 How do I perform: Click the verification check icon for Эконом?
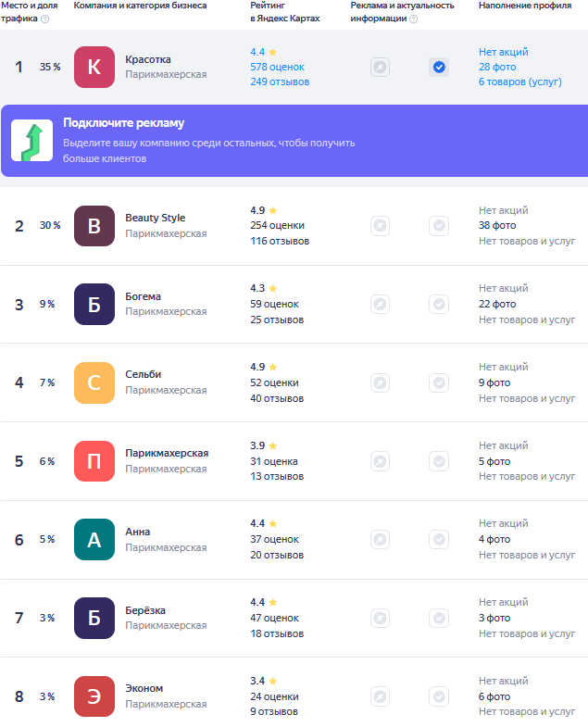click(439, 696)
